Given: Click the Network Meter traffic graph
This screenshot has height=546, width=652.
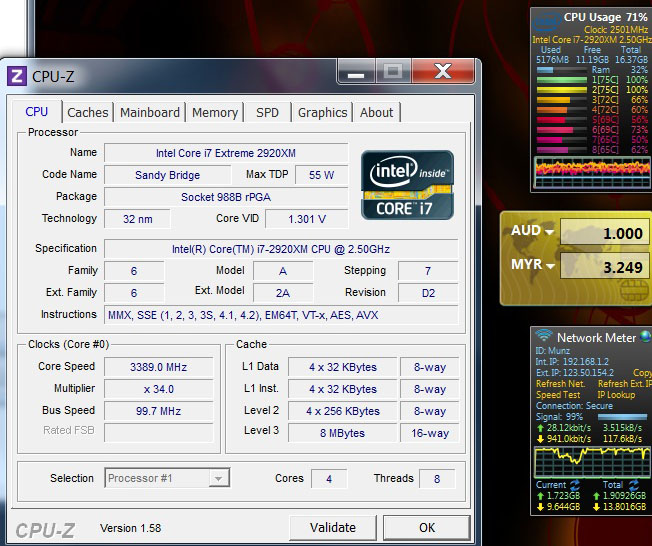Looking at the screenshot, I should (592, 462).
